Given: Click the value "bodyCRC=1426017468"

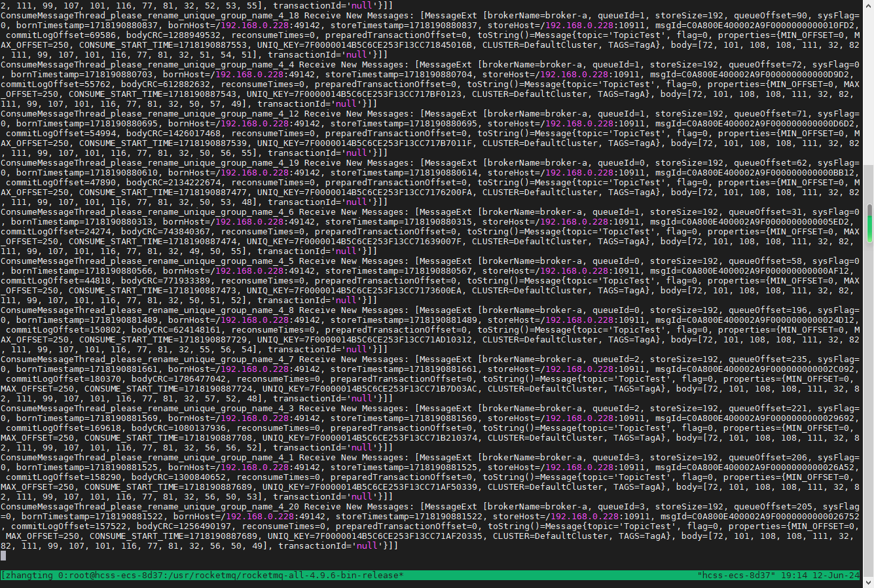Looking at the screenshot, I should click(x=173, y=134).
